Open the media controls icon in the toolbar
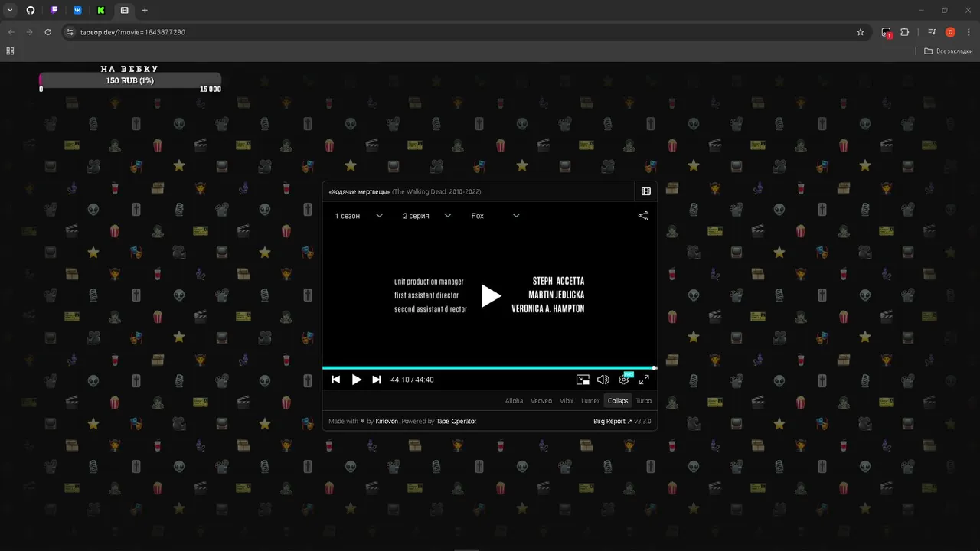 click(x=932, y=32)
